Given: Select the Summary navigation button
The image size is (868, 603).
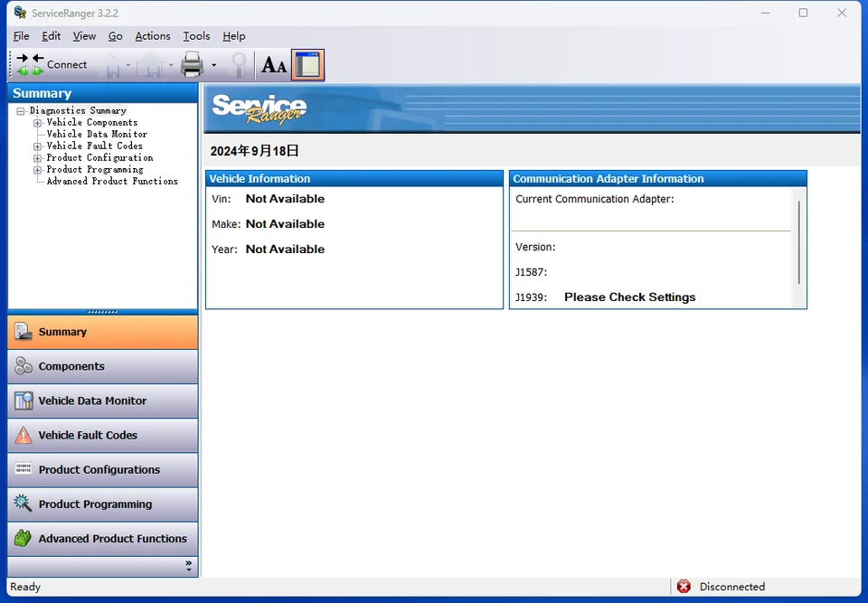Looking at the screenshot, I should [x=103, y=332].
